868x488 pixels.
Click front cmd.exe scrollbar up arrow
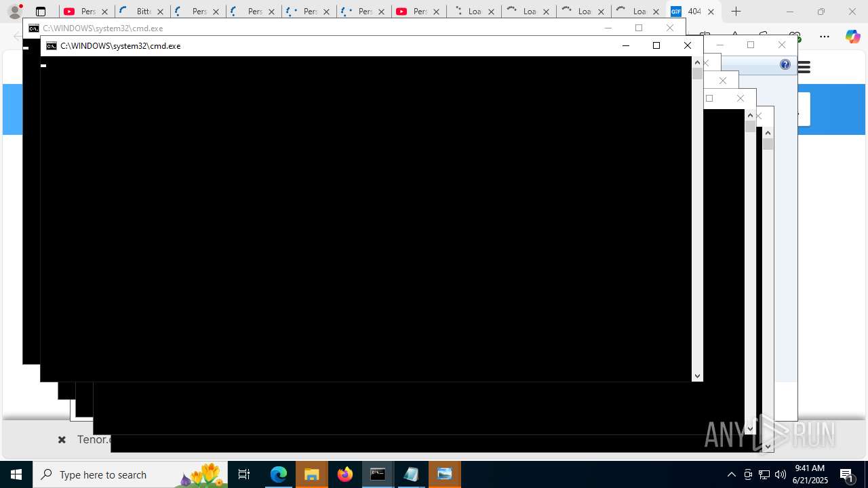point(697,62)
